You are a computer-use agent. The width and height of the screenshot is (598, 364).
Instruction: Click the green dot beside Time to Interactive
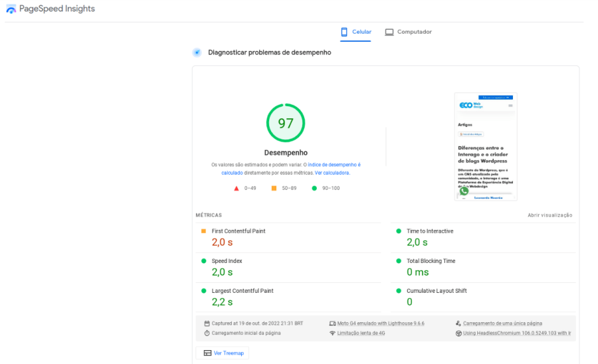pos(399,231)
